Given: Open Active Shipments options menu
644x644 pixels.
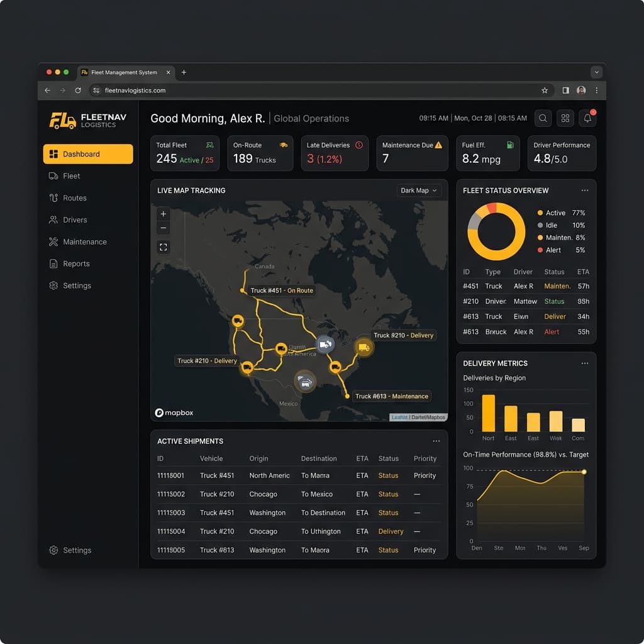Looking at the screenshot, I should (x=436, y=441).
